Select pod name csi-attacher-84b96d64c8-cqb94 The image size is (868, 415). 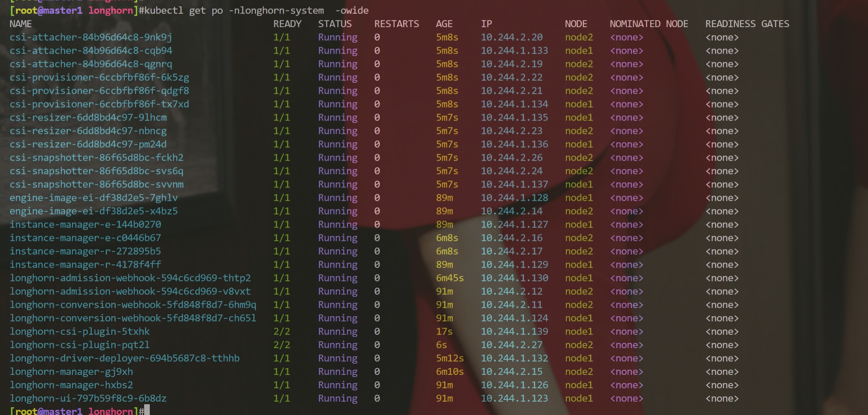(91, 51)
